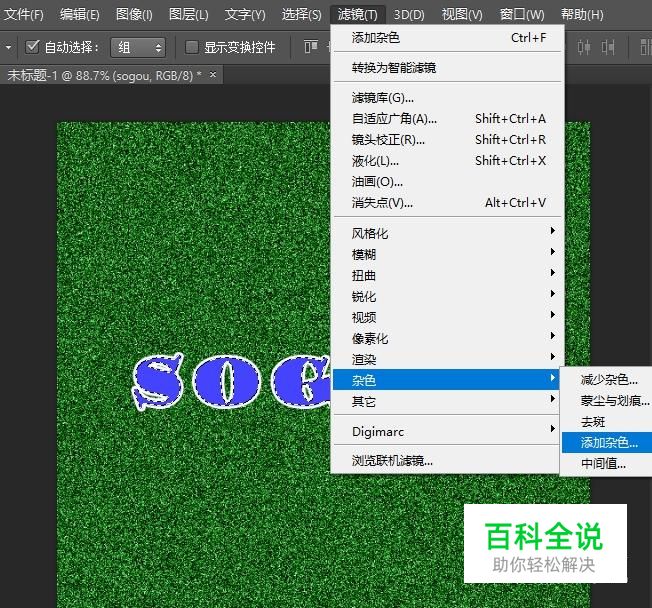This screenshot has width=652, height=608.
Task: Expand the 扭曲 submenu
Action: click(447, 275)
